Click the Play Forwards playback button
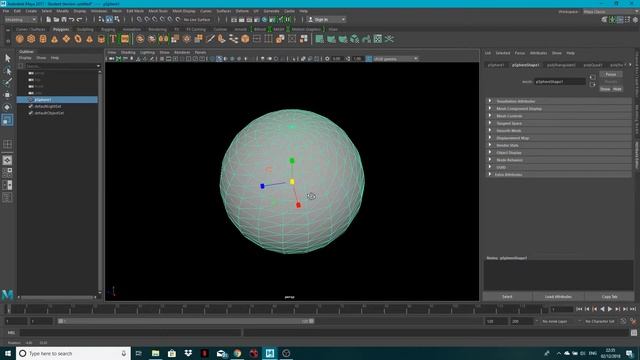Viewport: 640px width, 360px height. click(x=610, y=309)
